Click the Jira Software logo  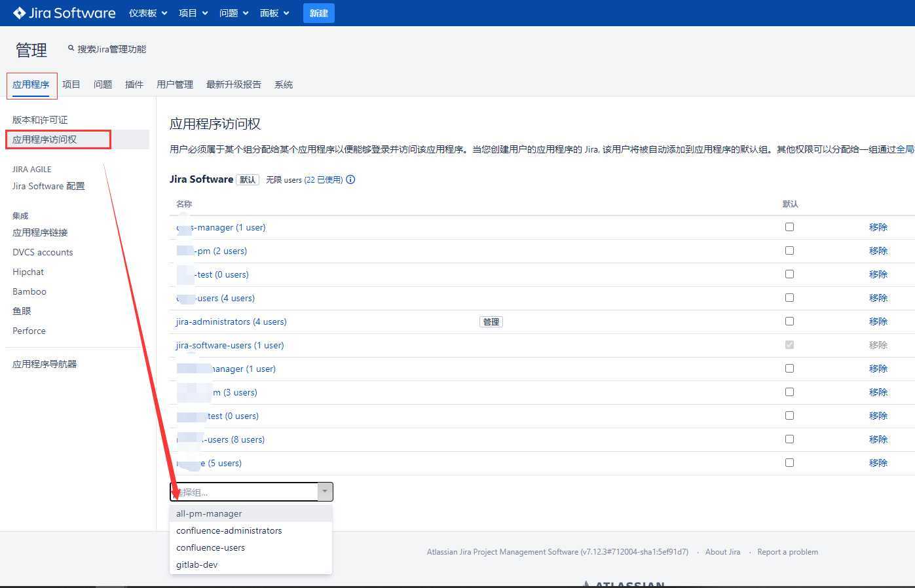(x=64, y=13)
